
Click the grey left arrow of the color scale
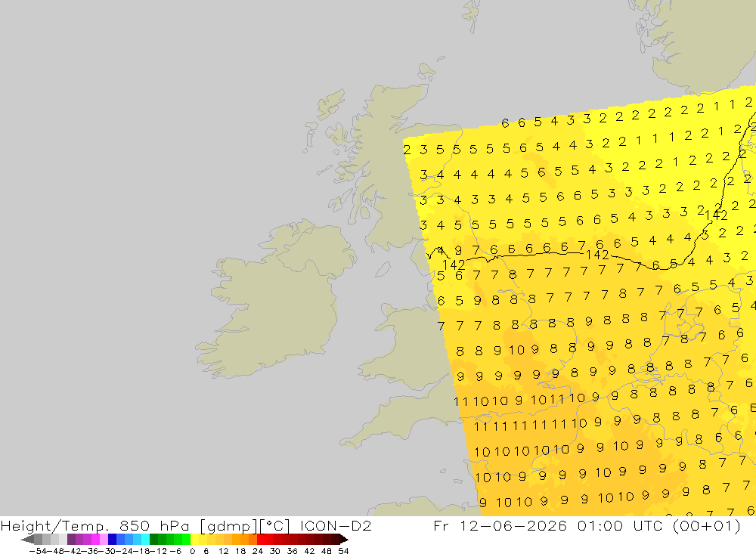[27, 540]
